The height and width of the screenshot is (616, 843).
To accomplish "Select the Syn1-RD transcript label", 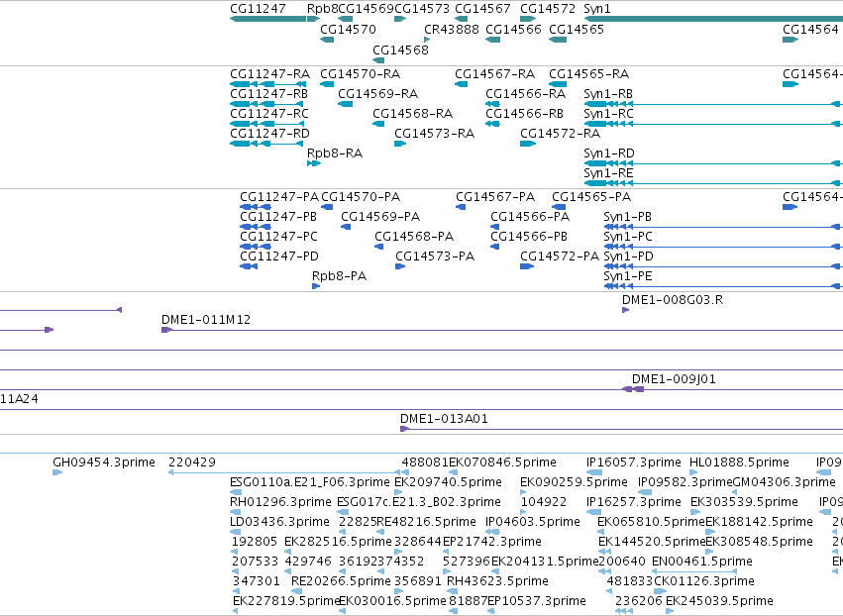I will click(609, 154).
